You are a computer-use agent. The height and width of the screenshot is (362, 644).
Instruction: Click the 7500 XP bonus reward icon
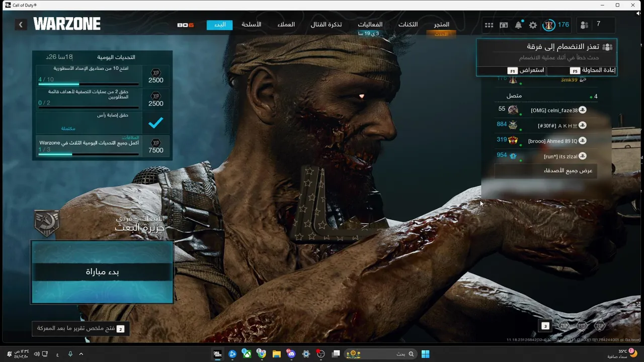point(156,143)
